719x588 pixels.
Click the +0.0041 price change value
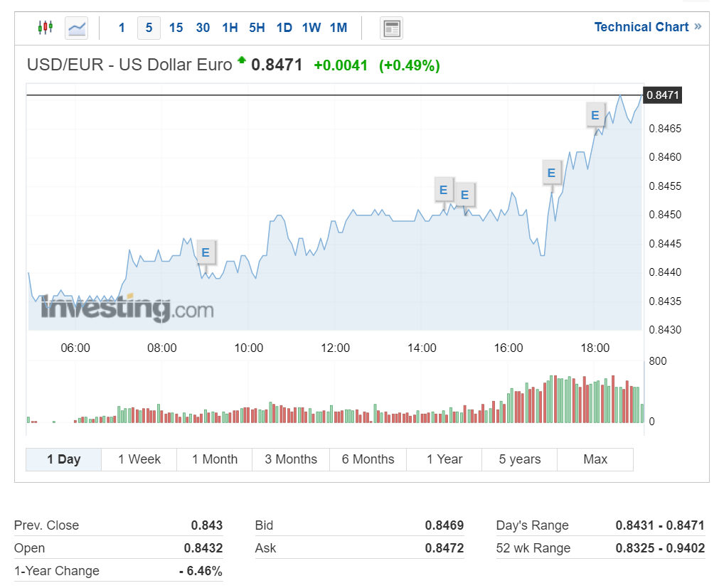point(341,65)
